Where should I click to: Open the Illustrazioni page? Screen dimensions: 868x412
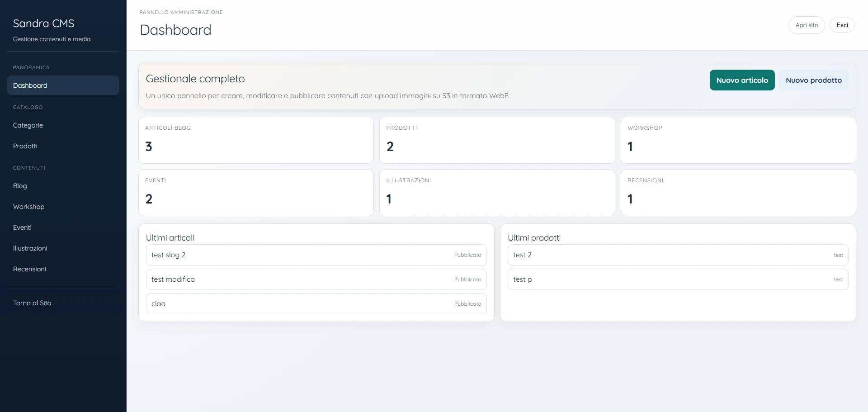tap(30, 248)
